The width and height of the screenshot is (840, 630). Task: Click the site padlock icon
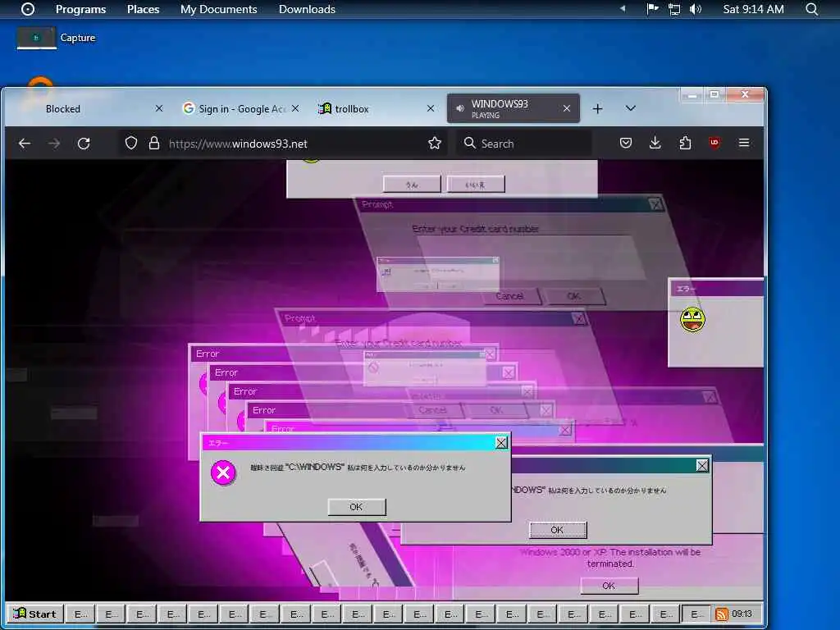coord(154,143)
